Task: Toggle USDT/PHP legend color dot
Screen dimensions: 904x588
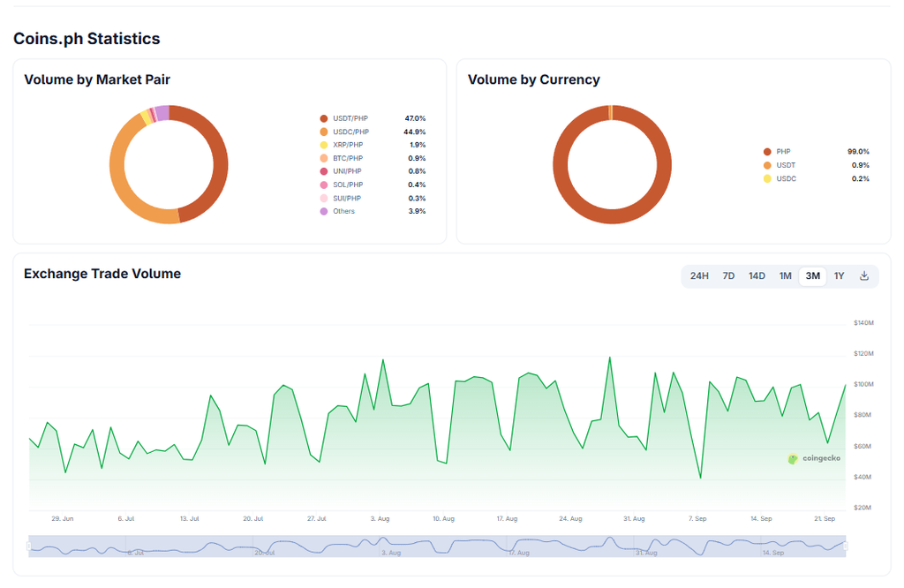Action: tap(324, 119)
